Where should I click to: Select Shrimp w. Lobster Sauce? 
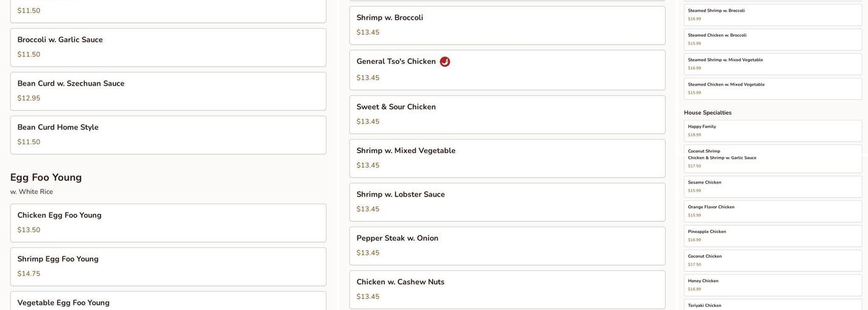[x=507, y=202]
